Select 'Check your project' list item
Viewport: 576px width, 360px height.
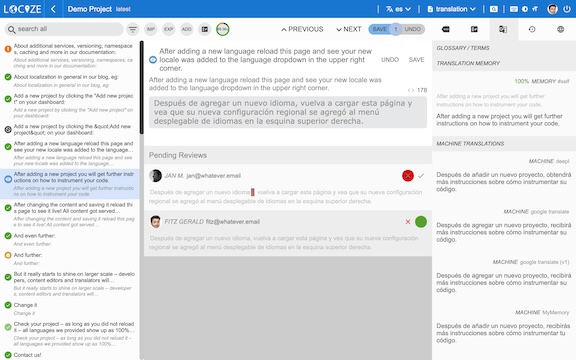[x=70, y=334]
